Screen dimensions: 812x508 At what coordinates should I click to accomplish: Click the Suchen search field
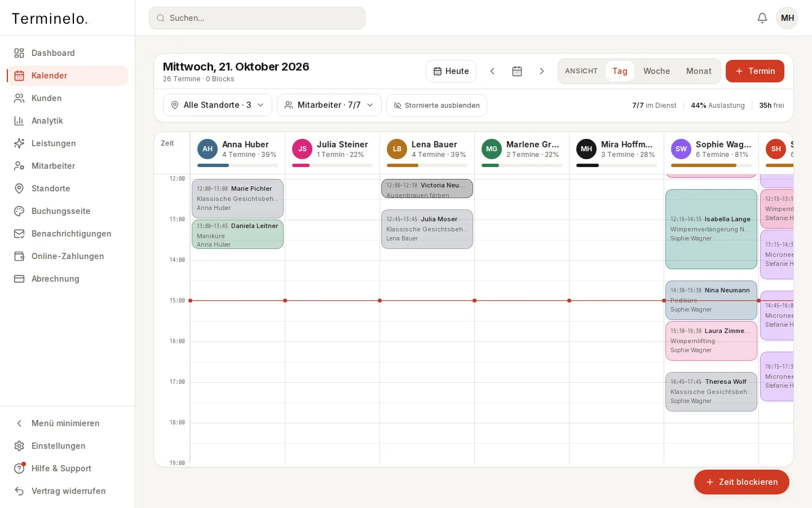point(257,18)
